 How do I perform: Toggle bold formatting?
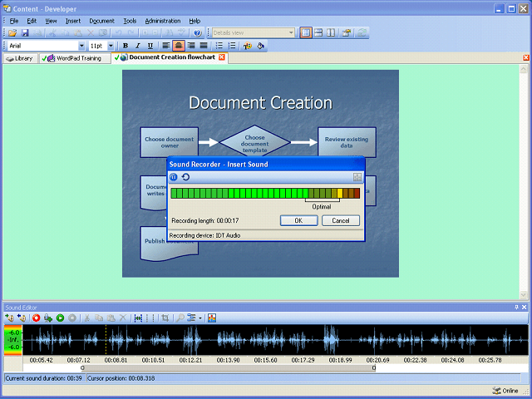(x=126, y=46)
